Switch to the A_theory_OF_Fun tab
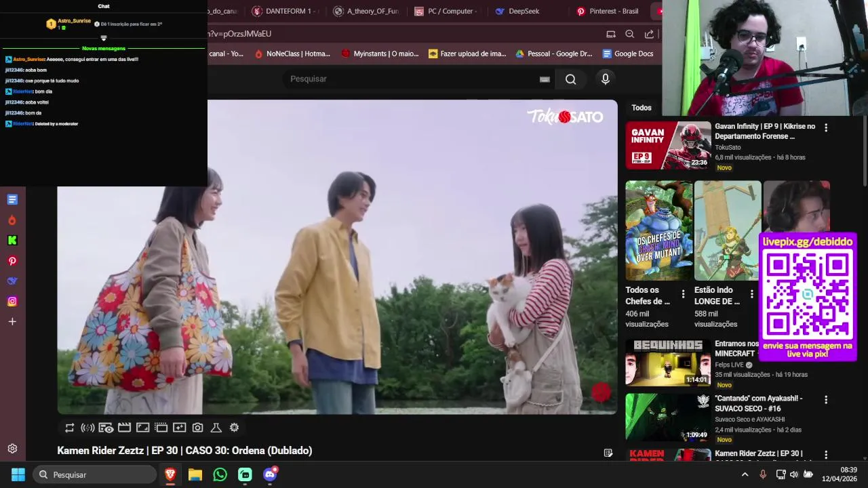The height and width of the screenshot is (488, 868). point(368,12)
